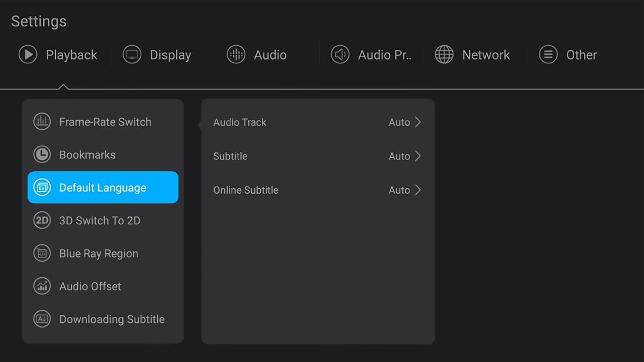Click the Audio Track Auto value
The height and width of the screenshot is (362, 644).
(x=399, y=122)
